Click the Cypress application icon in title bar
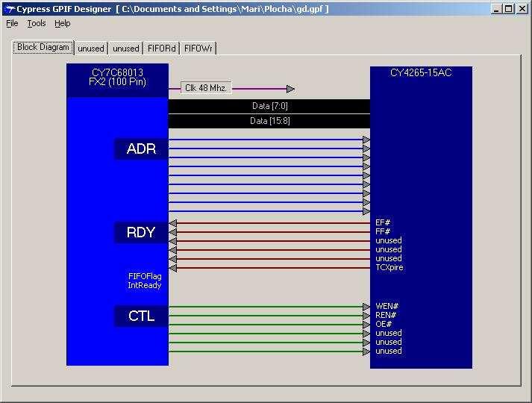 coord(10,9)
